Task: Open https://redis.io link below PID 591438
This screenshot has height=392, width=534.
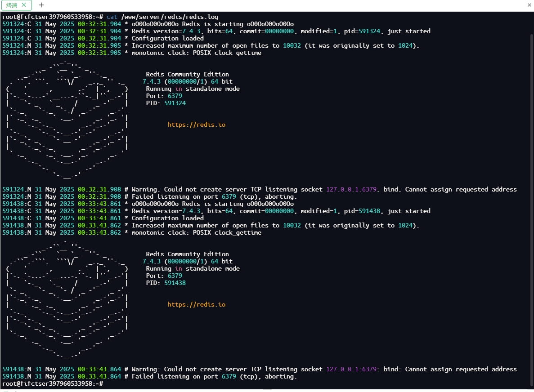Action: [x=197, y=304]
